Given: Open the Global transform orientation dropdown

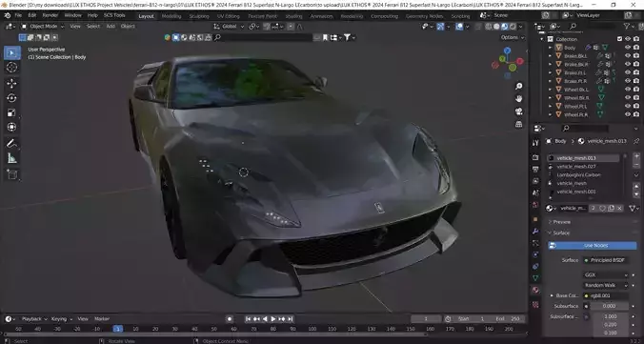Looking at the screenshot, I should [x=229, y=27].
